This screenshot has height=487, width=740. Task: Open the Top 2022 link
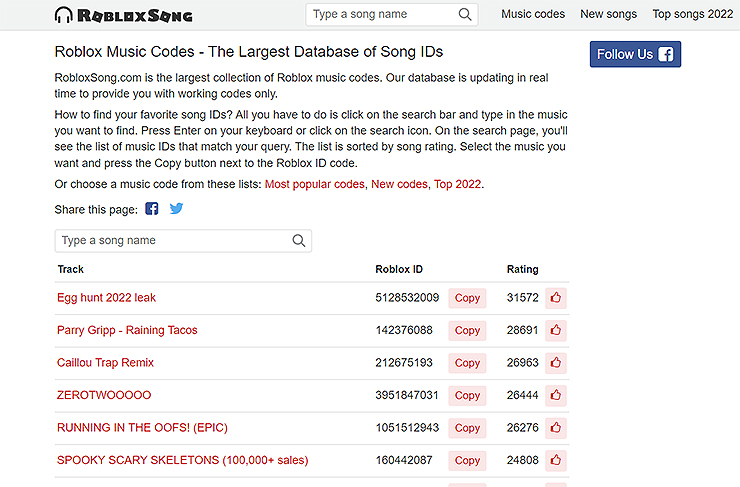pyautogui.click(x=458, y=184)
